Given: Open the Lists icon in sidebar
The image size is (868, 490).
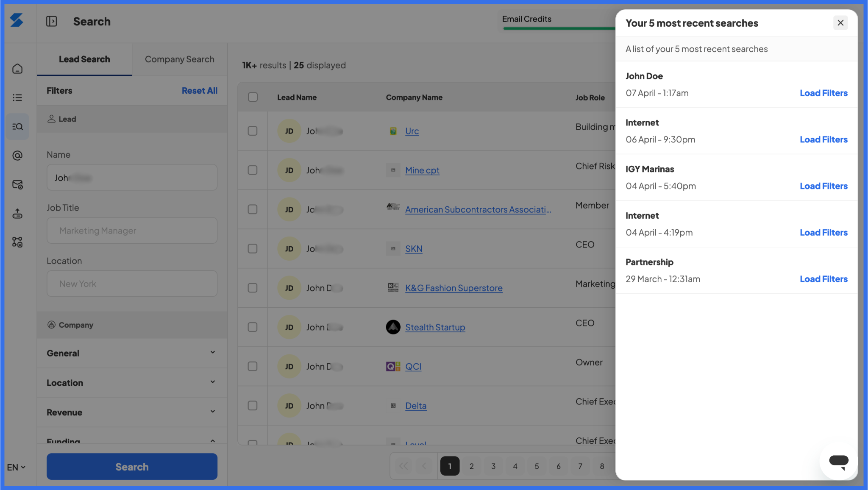Looking at the screenshot, I should tap(17, 97).
